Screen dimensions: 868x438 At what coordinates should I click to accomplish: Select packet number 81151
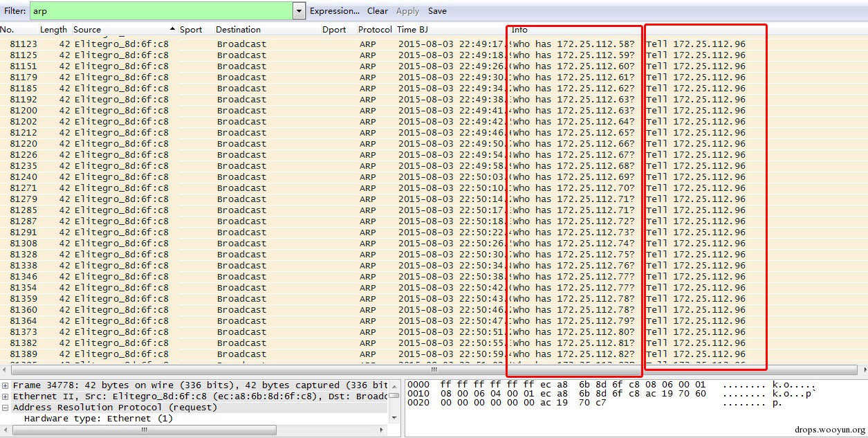(x=24, y=66)
